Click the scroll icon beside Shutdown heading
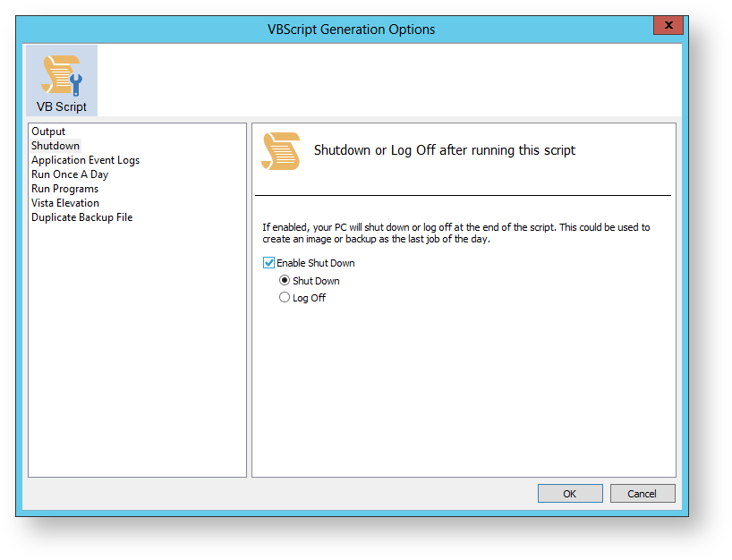The image size is (732, 560). click(281, 150)
